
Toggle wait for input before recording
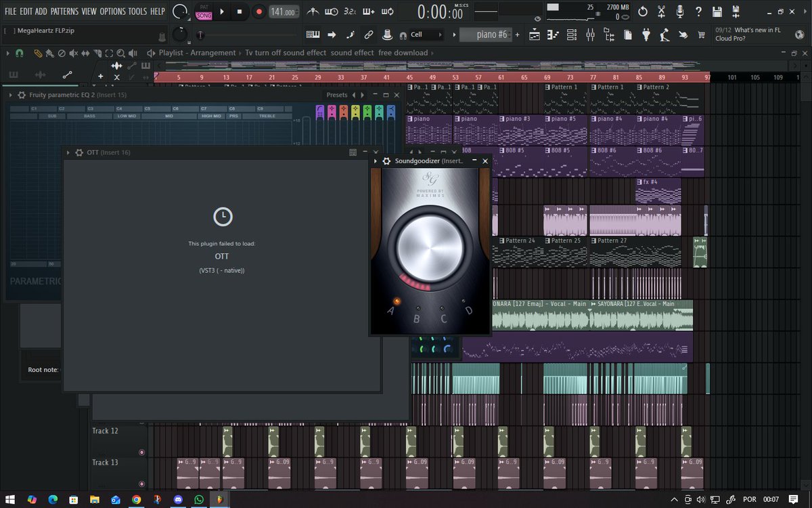331,12
